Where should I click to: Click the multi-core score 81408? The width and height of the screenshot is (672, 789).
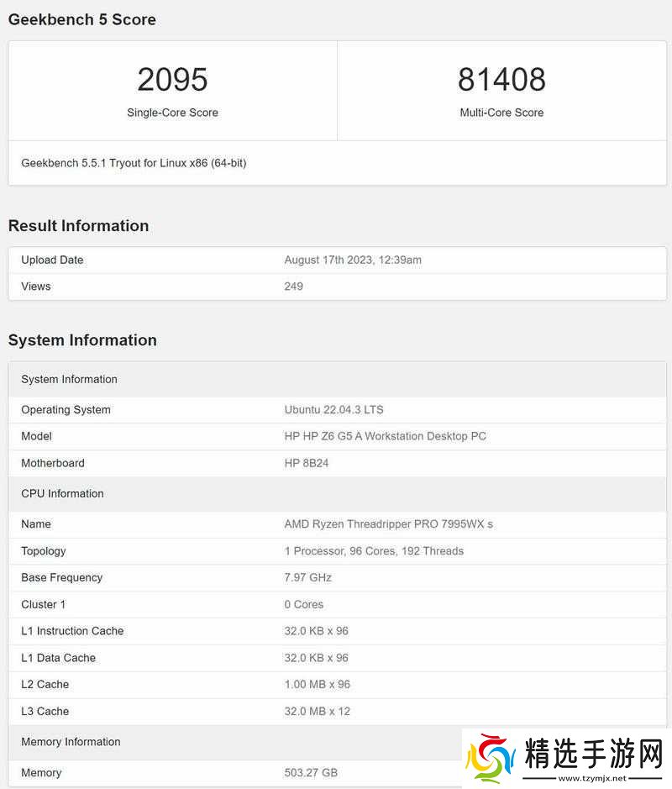click(501, 80)
